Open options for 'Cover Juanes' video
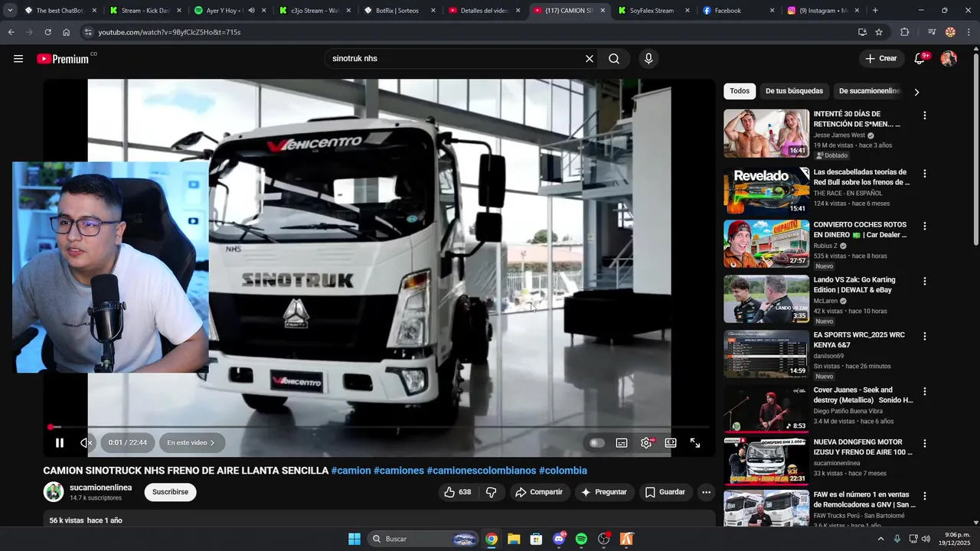The height and width of the screenshot is (551, 980). point(924,392)
